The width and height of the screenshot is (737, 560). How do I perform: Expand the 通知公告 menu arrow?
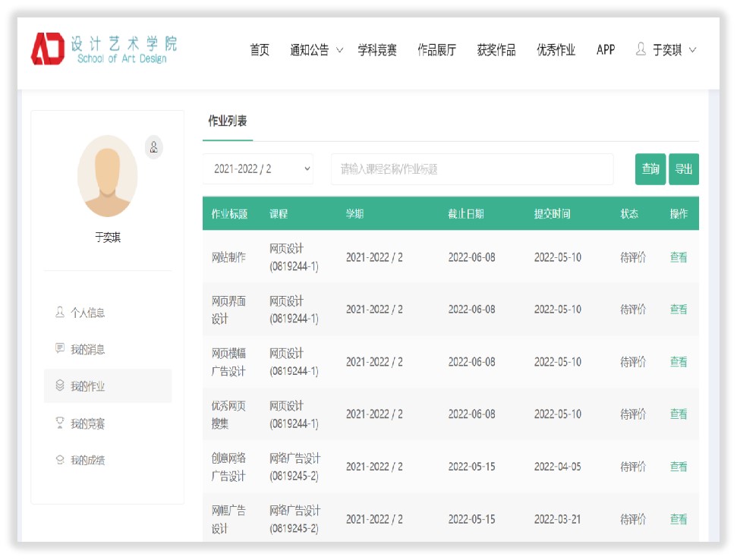[339, 51]
